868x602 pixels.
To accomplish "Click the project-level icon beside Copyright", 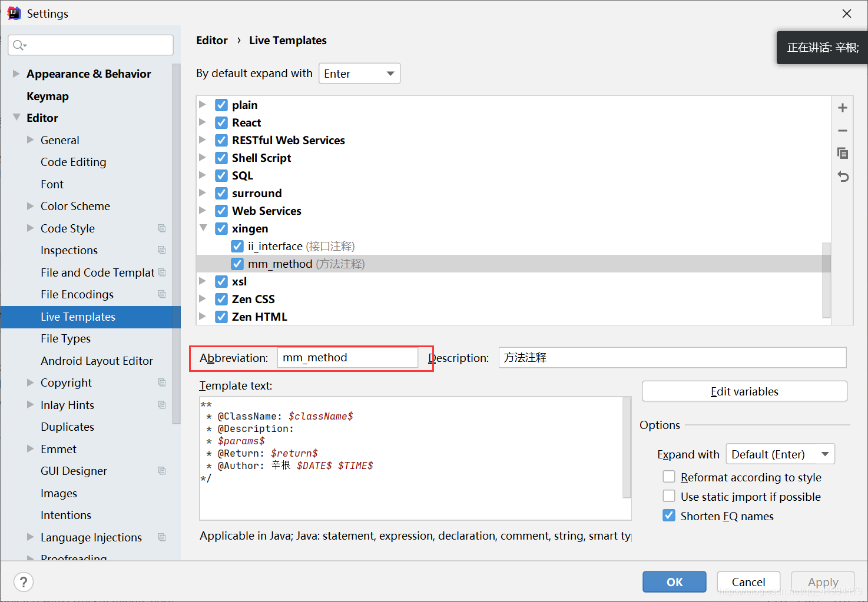I will pos(162,383).
